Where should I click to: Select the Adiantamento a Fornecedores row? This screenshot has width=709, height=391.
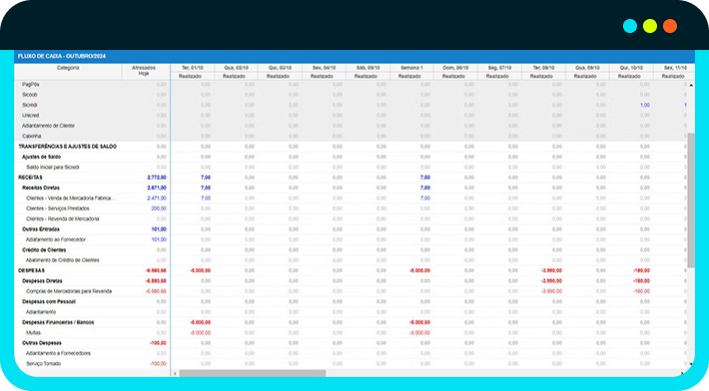[352, 353]
